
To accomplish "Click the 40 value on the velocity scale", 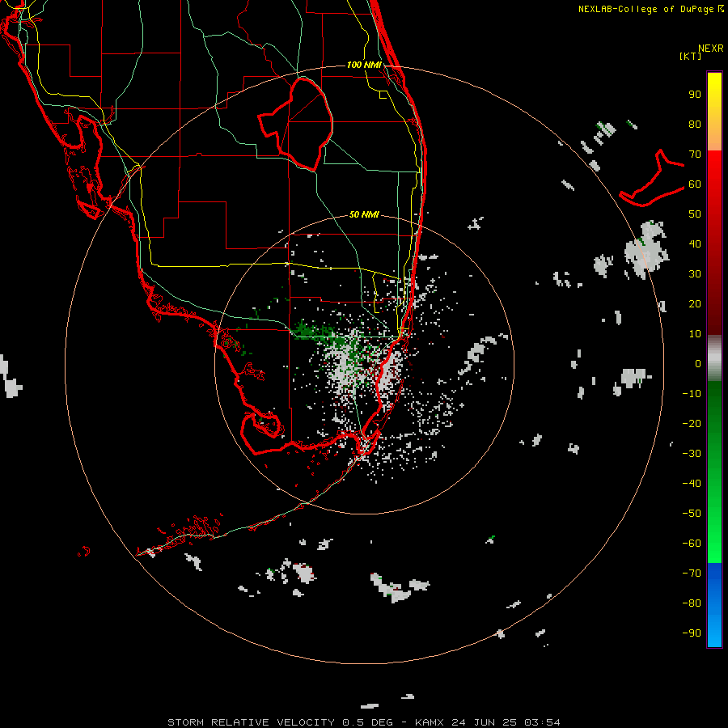I will (x=695, y=244).
